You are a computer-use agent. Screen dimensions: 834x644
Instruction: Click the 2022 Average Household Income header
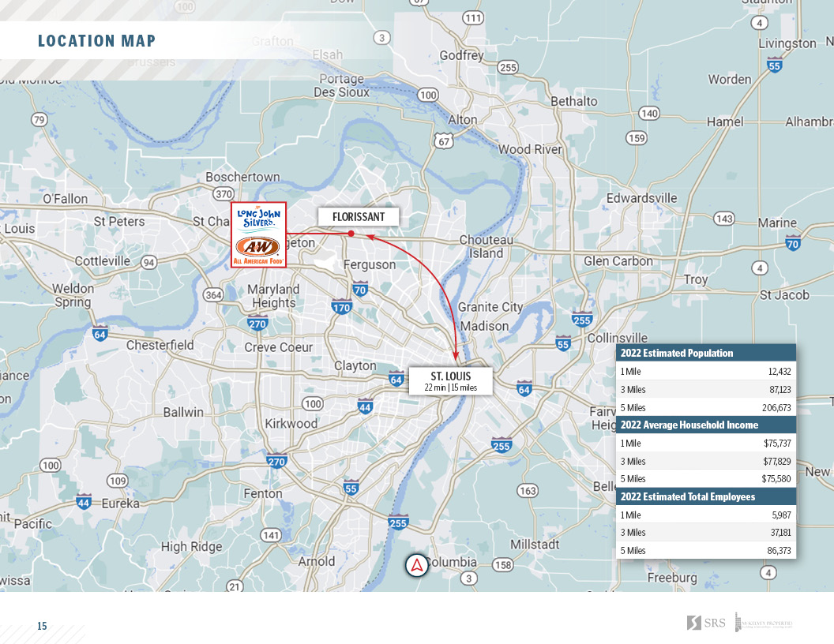point(706,425)
